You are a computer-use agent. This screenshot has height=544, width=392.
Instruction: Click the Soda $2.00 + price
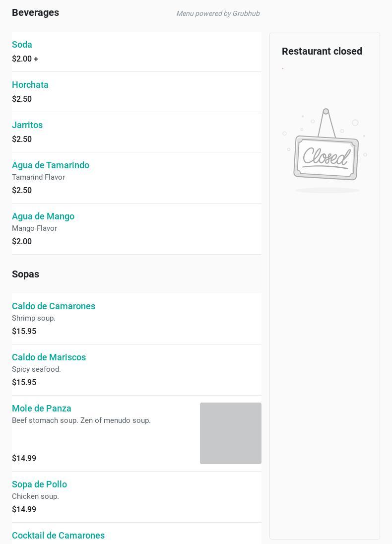tap(25, 59)
